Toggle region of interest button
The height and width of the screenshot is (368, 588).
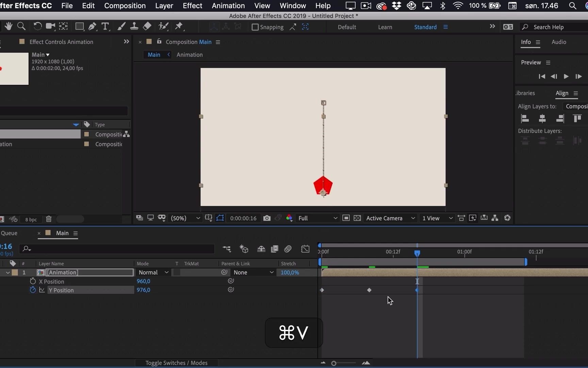tap(346, 218)
